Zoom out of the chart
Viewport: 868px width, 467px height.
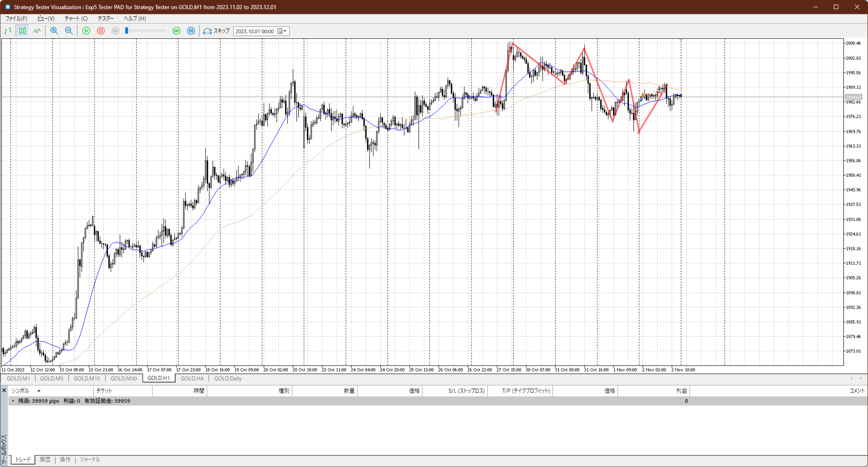[x=69, y=31]
